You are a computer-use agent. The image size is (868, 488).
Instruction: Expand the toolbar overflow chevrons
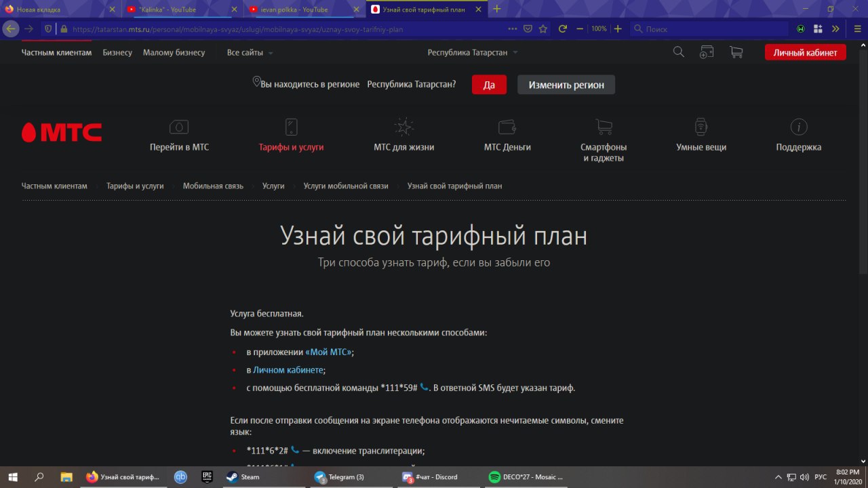click(x=835, y=29)
